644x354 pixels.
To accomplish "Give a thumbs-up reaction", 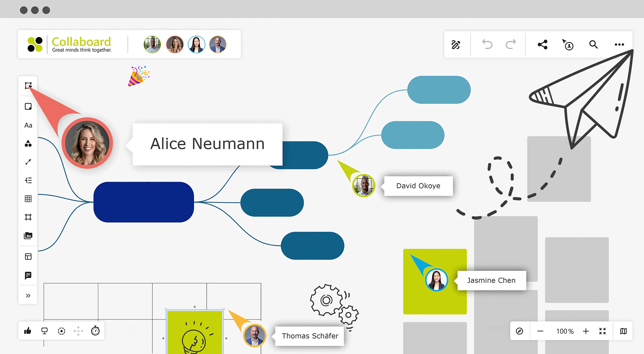I will click(x=28, y=331).
